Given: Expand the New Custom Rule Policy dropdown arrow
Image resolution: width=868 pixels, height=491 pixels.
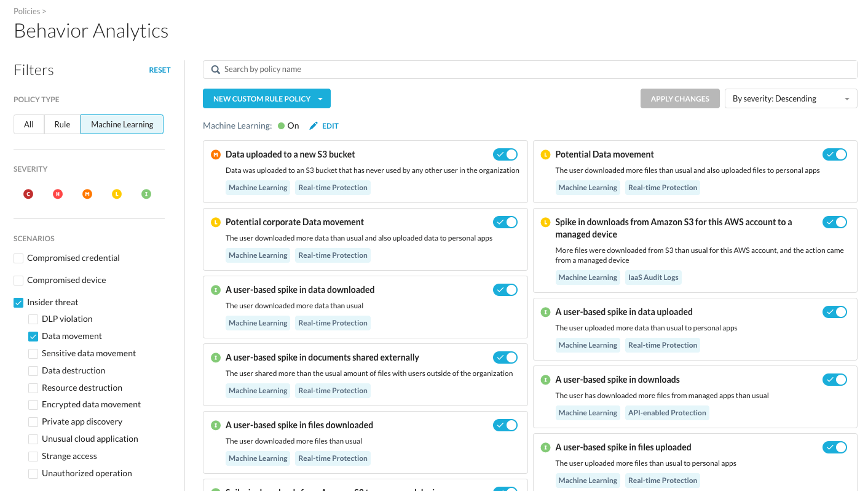Looking at the screenshot, I should click(x=322, y=98).
